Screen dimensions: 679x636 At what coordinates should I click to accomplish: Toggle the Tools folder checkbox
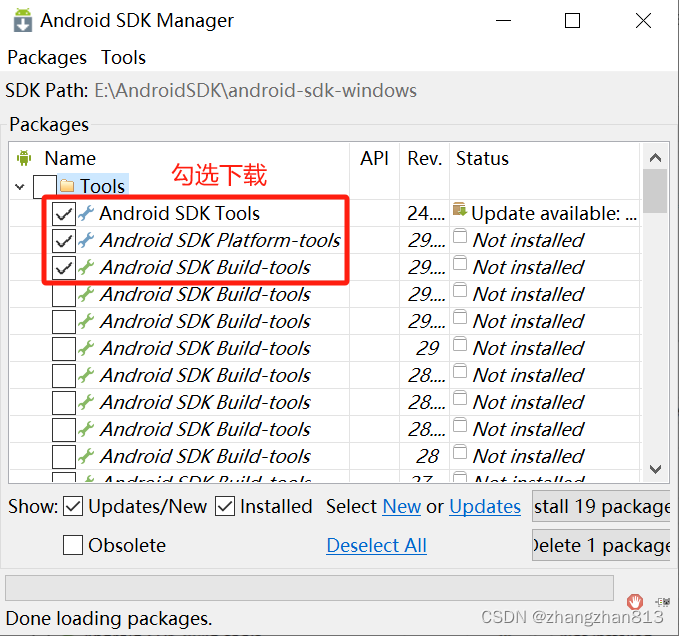[45, 187]
